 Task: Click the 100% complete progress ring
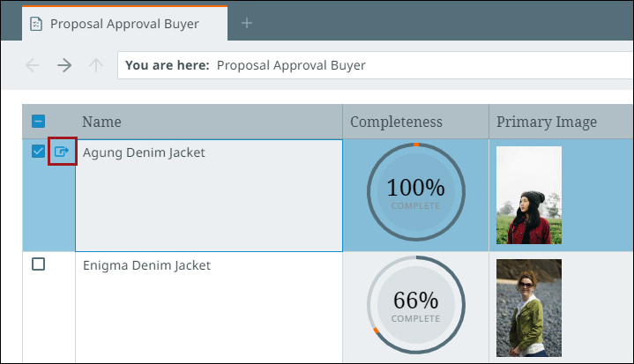pyautogui.click(x=415, y=193)
